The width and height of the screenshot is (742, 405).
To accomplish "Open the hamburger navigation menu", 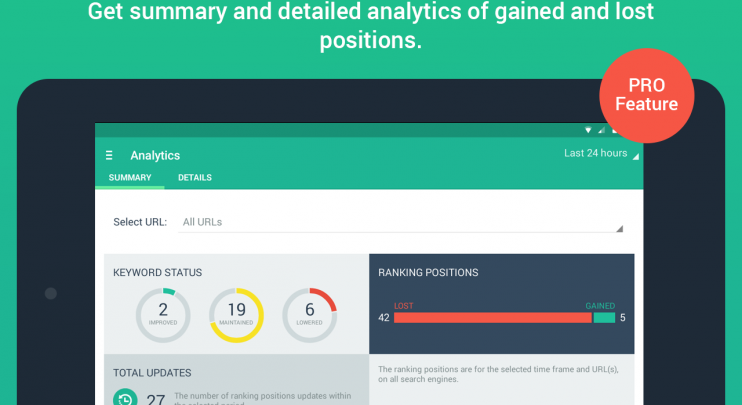I will point(109,155).
